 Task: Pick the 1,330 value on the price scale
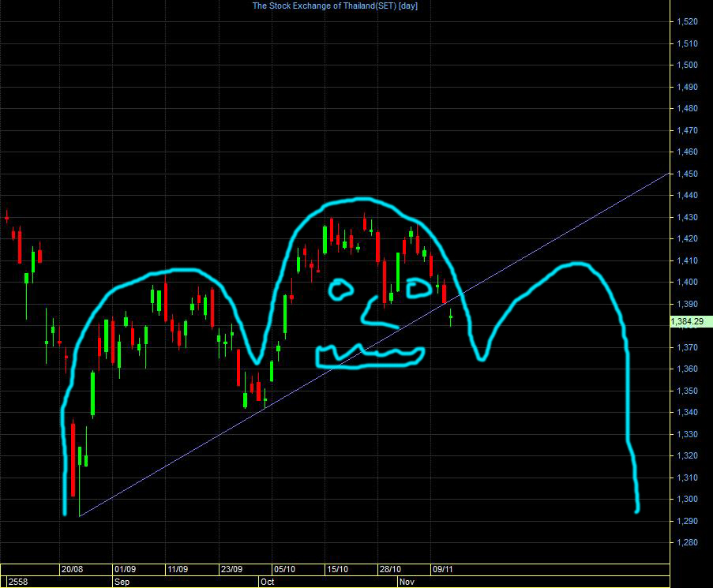click(x=687, y=434)
